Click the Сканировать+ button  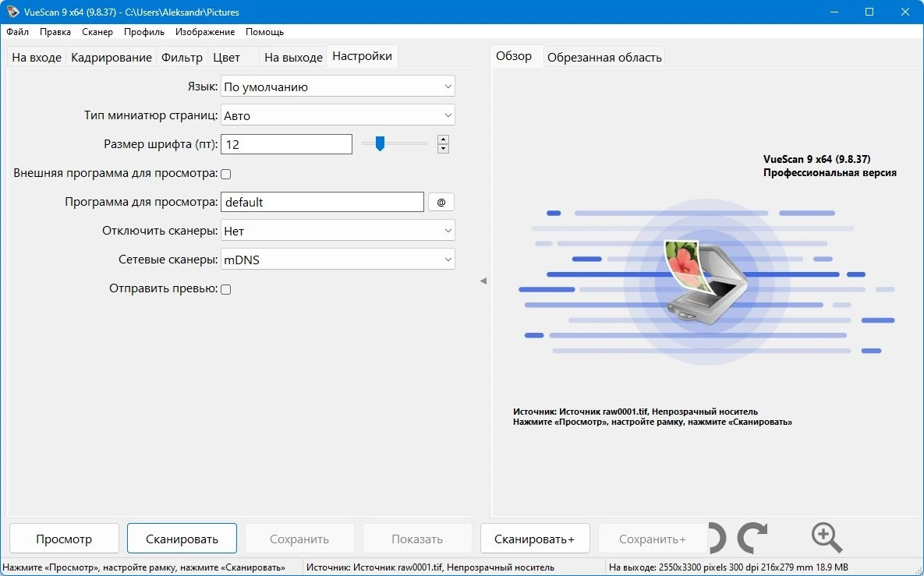coord(534,539)
